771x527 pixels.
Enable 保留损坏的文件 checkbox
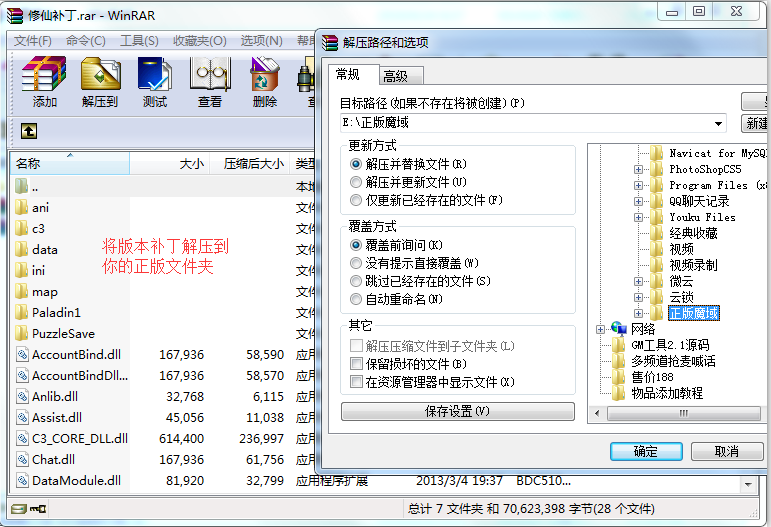pyautogui.click(x=356, y=364)
